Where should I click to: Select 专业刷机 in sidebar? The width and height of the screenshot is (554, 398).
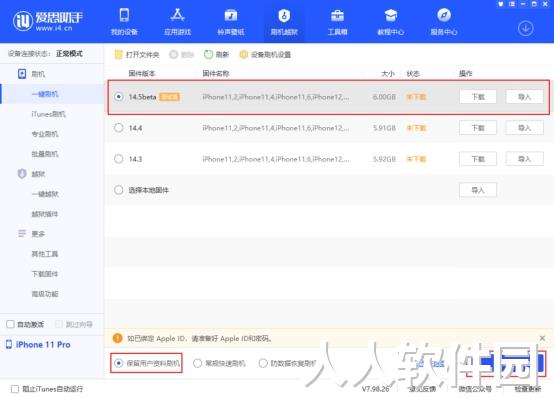(45, 134)
